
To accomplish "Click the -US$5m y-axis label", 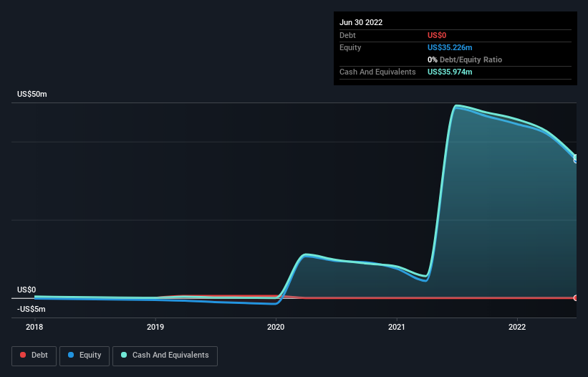I will tap(31, 309).
